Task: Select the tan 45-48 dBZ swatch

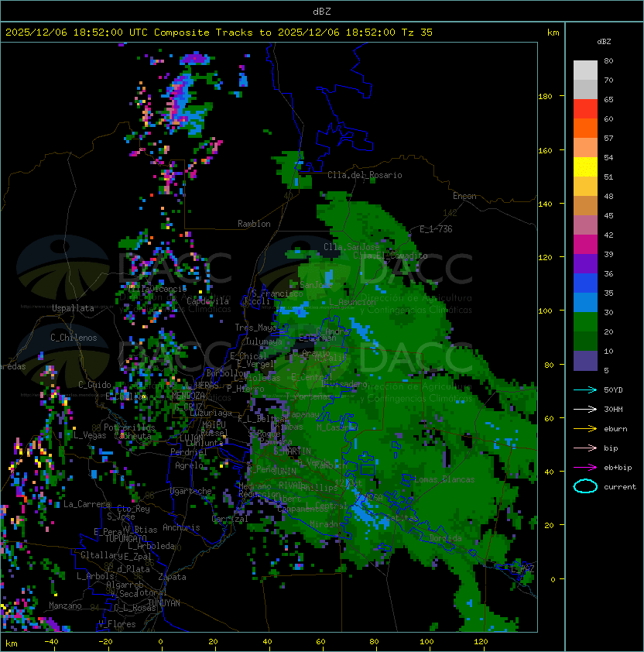Action: click(x=585, y=206)
